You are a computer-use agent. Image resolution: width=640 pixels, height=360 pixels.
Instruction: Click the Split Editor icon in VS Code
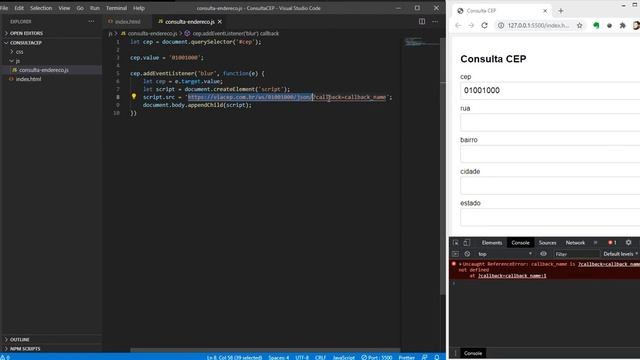[x=422, y=22]
